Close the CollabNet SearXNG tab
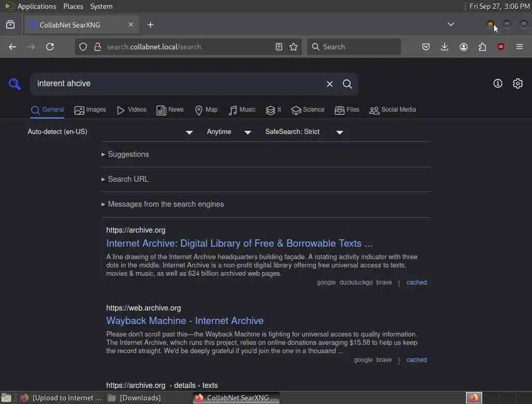Screen dimensions: 532x404 click(131, 24)
